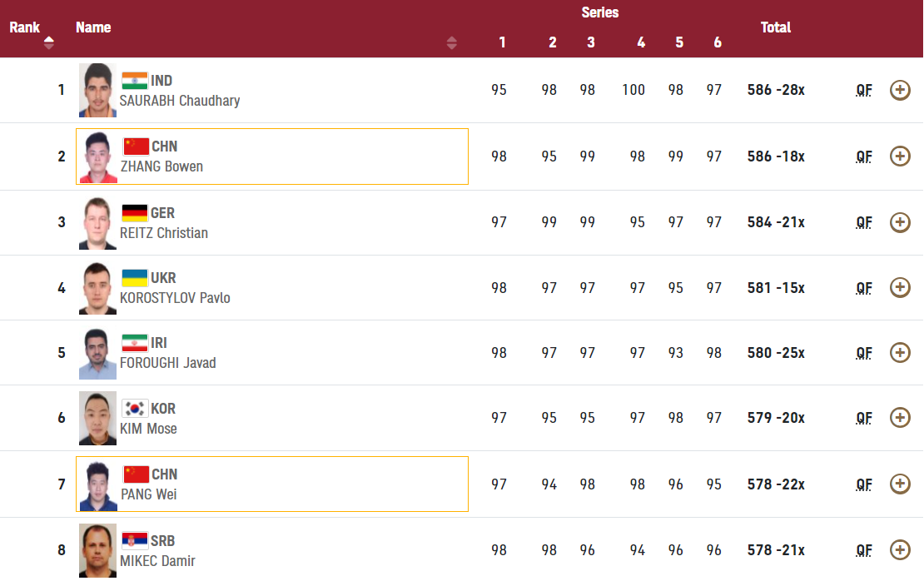The image size is (924, 581).
Task: Click QF label in IND row
Action: pyautogui.click(x=864, y=90)
